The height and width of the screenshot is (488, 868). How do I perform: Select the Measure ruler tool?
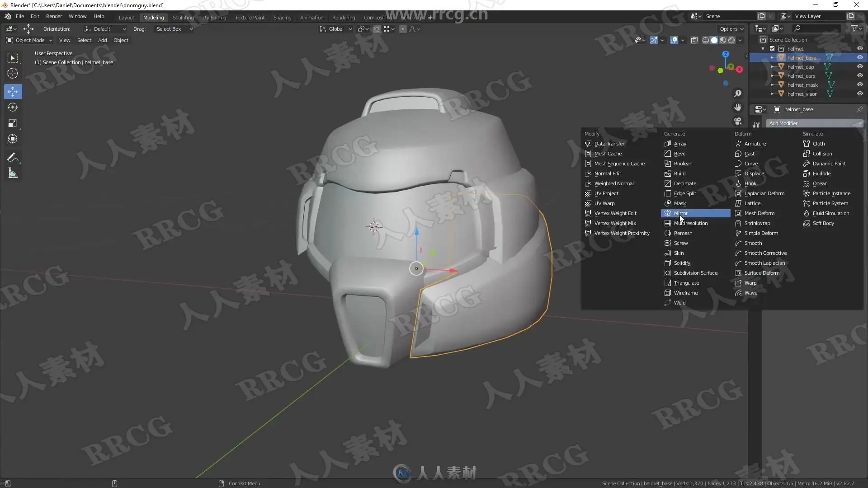click(13, 174)
